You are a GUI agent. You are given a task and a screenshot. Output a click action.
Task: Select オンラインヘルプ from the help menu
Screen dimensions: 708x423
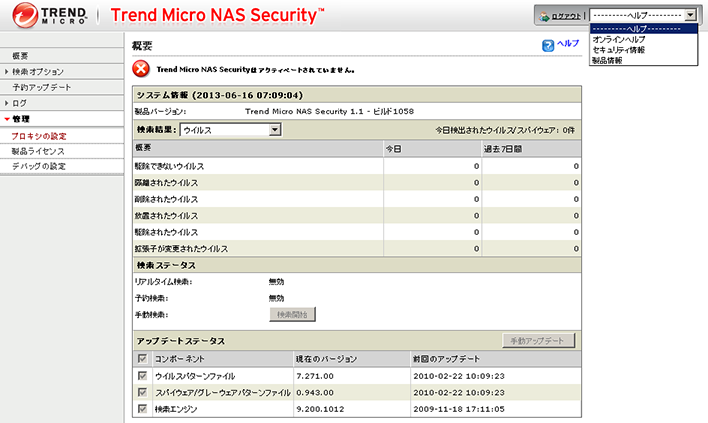(619, 39)
